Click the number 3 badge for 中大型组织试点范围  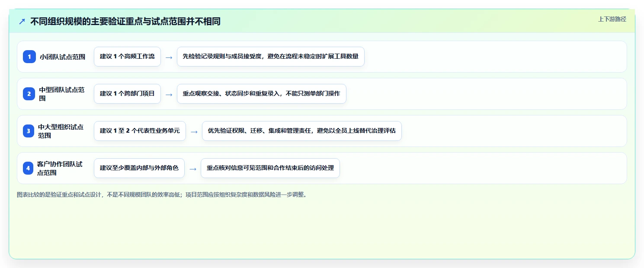pyautogui.click(x=29, y=131)
